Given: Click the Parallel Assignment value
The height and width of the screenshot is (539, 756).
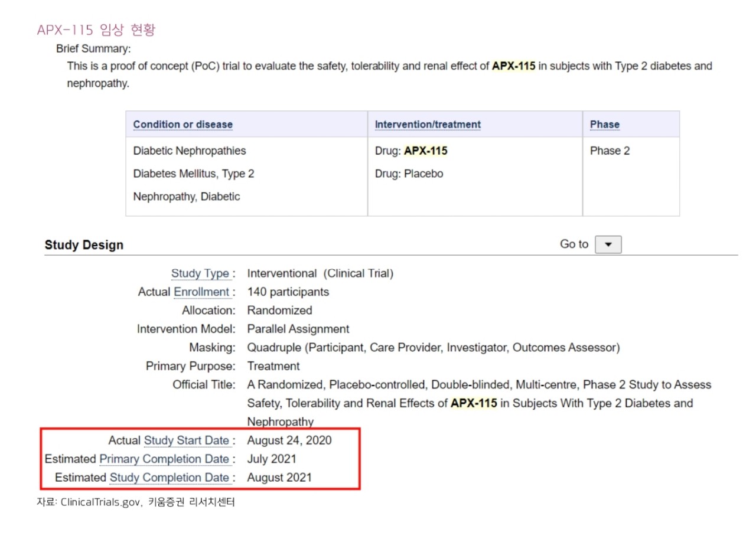Looking at the screenshot, I should [298, 329].
